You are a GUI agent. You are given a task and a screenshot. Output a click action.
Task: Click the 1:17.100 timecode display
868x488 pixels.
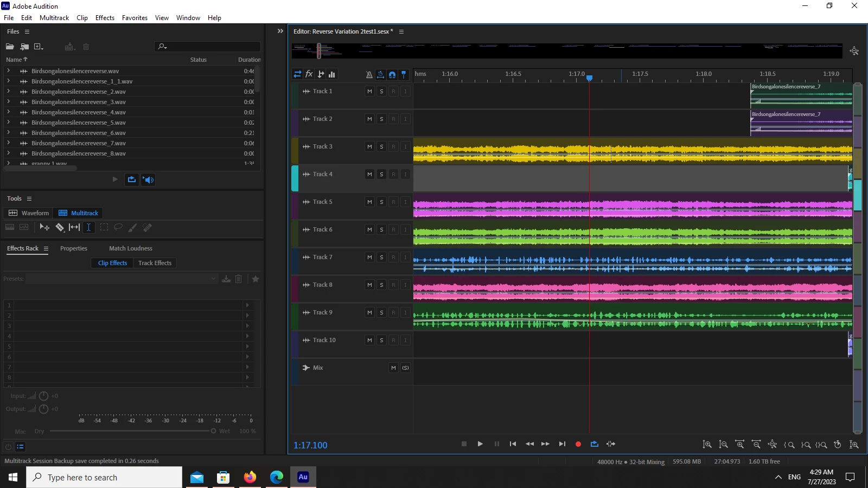tap(310, 445)
